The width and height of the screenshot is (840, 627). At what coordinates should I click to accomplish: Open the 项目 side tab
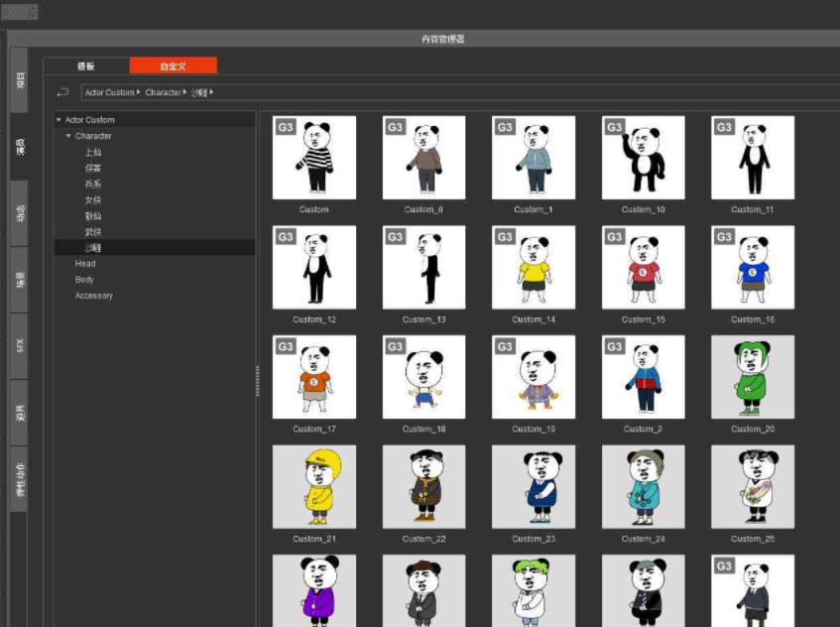tap(20, 81)
